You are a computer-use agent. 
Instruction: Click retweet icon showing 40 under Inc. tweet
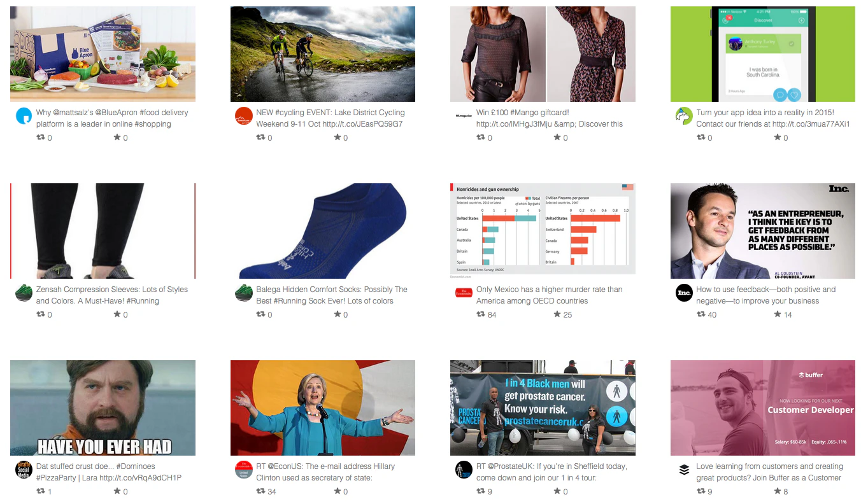[x=701, y=314]
